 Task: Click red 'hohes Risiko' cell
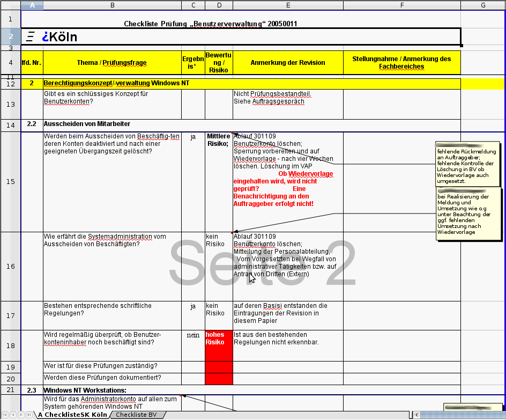[219, 346]
